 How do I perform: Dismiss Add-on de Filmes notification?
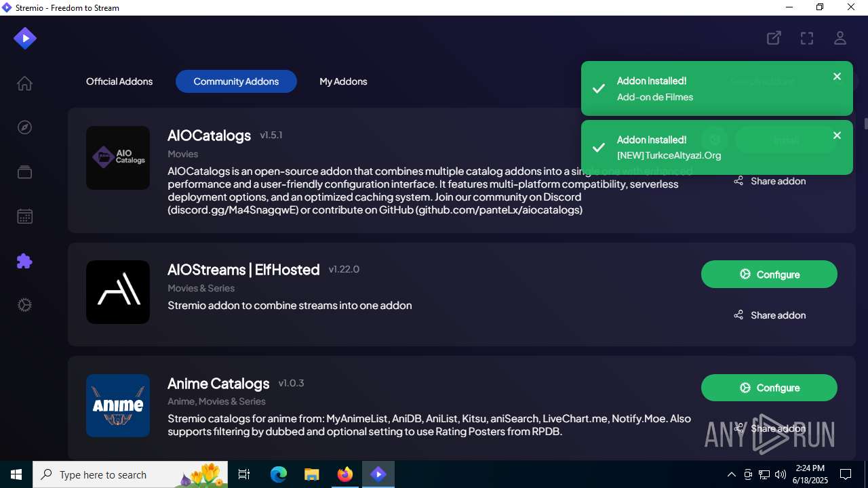(x=837, y=77)
